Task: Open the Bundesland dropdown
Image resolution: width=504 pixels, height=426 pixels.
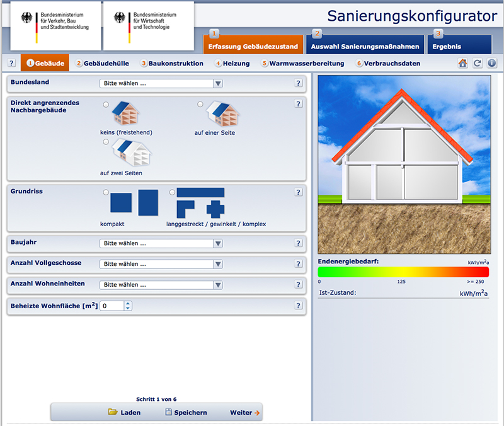Action: point(161,83)
